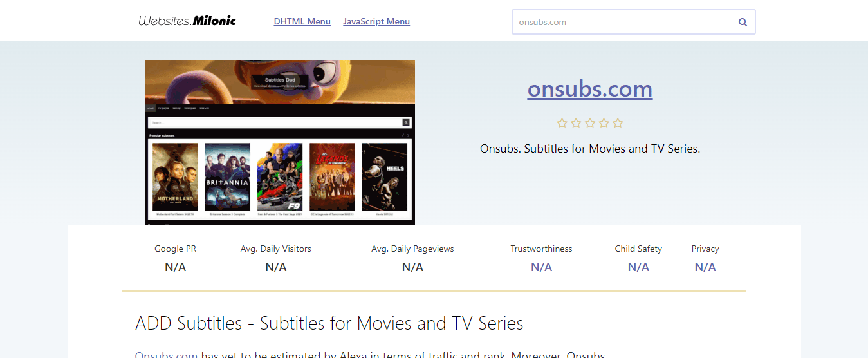
Task: Click the Google PR label
Action: click(175, 249)
